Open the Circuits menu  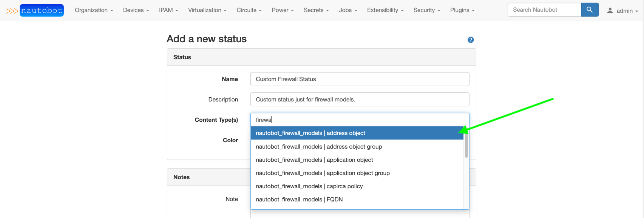(249, 10)
